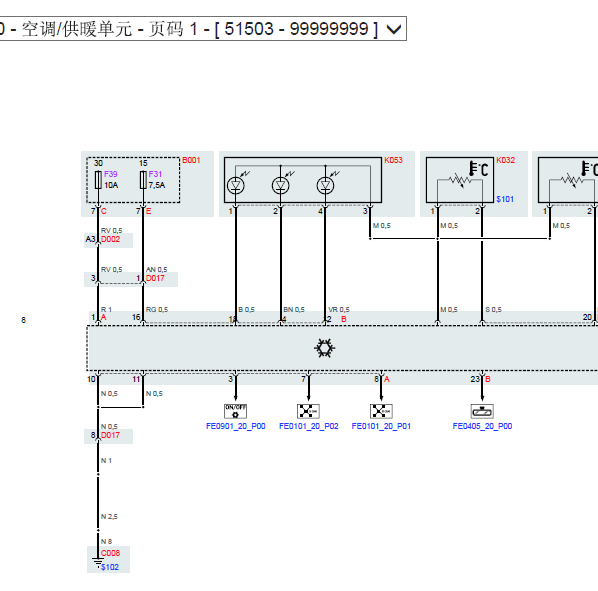Click the F31 fuse symbol
Image resolution: width=598 pixels, height=591 pixels.
coord(143,180)
